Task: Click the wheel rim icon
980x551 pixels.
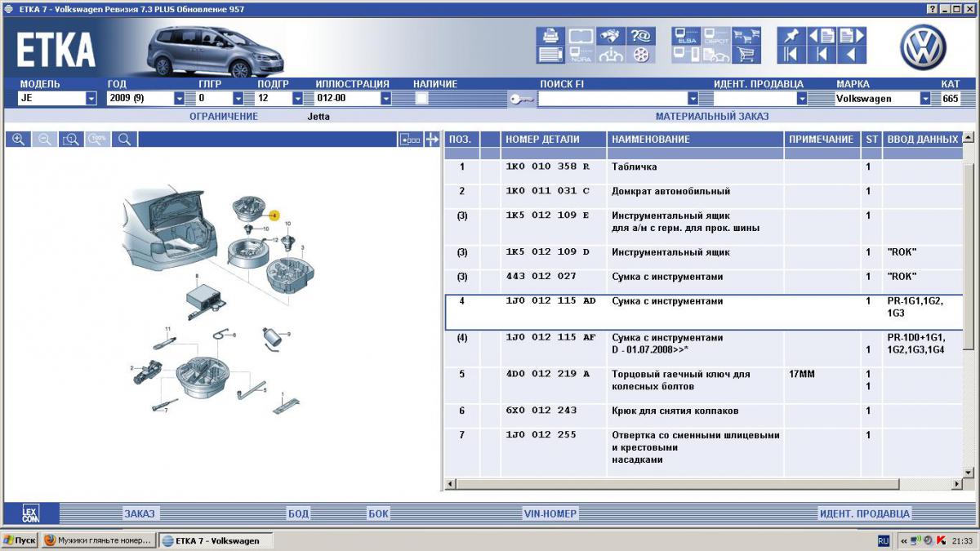Action: coord(640,56)
